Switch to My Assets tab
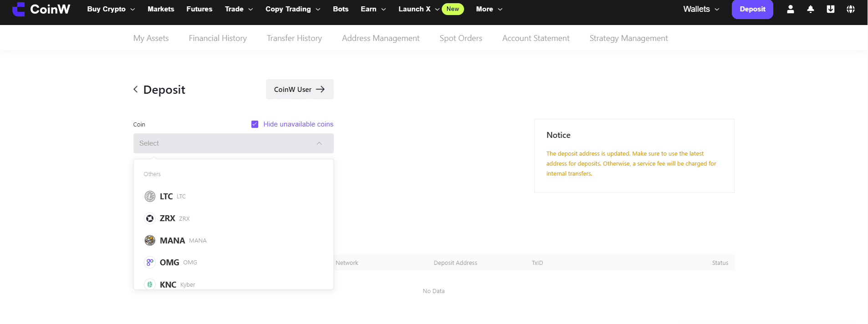This screenshot has width=868, height=324. tap(151, 38)
